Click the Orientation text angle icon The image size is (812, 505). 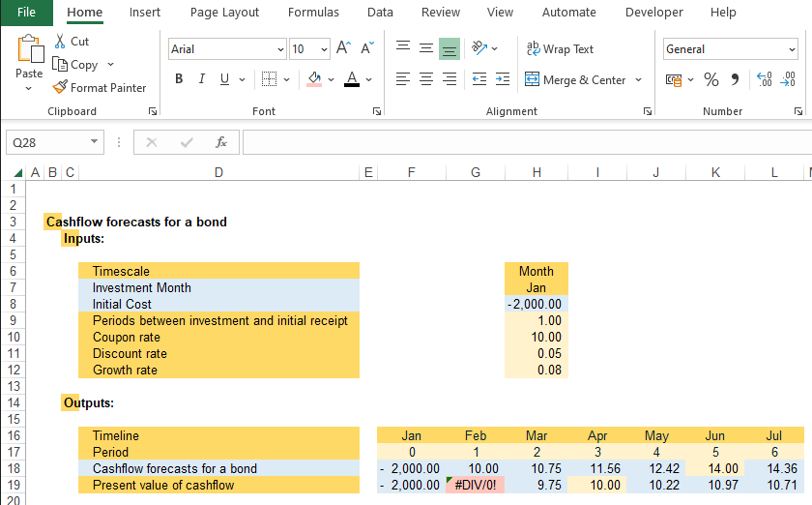click(x=478, y=48)
